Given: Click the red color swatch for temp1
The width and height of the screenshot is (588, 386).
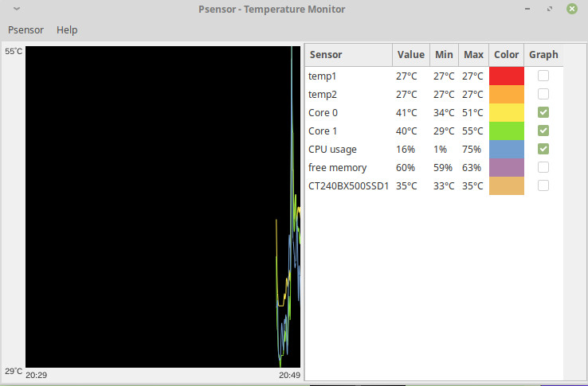Looking at the screenshot, I should 506,76.
